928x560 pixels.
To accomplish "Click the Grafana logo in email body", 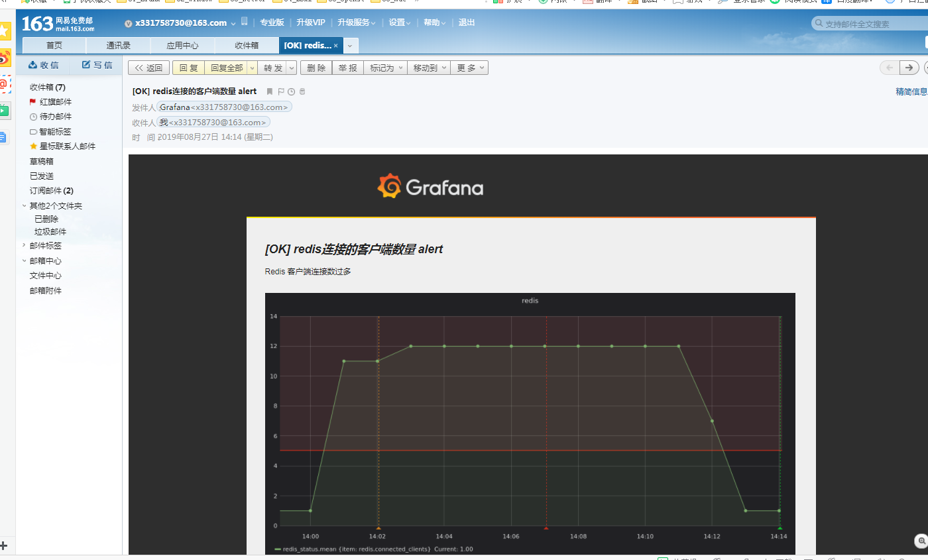I will pyautogui.click(x=430, y=187).
